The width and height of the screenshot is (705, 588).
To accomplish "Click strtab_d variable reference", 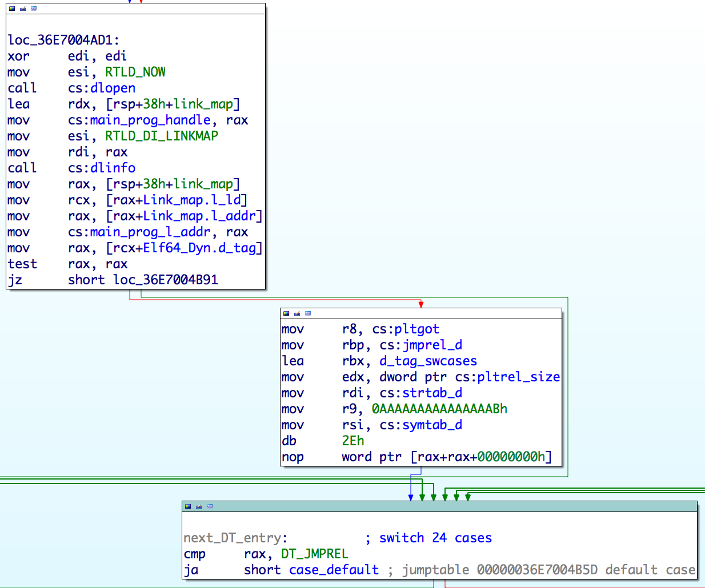I will [432, 393].
